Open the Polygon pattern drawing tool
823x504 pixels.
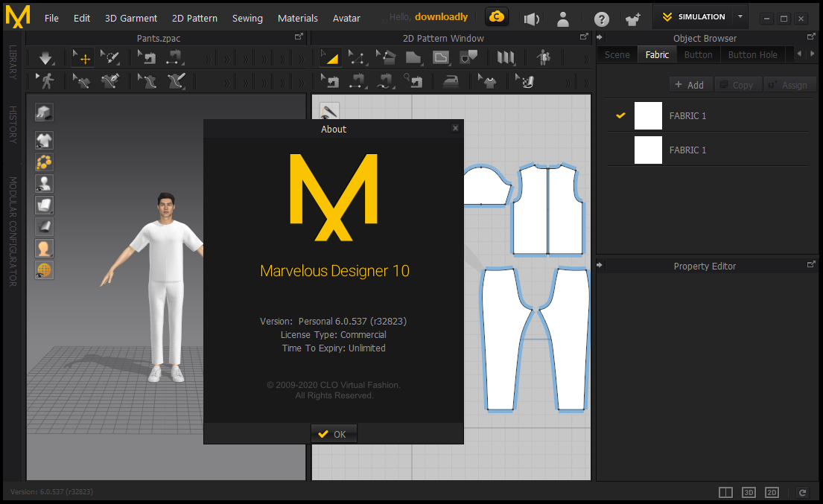(414, 57)
